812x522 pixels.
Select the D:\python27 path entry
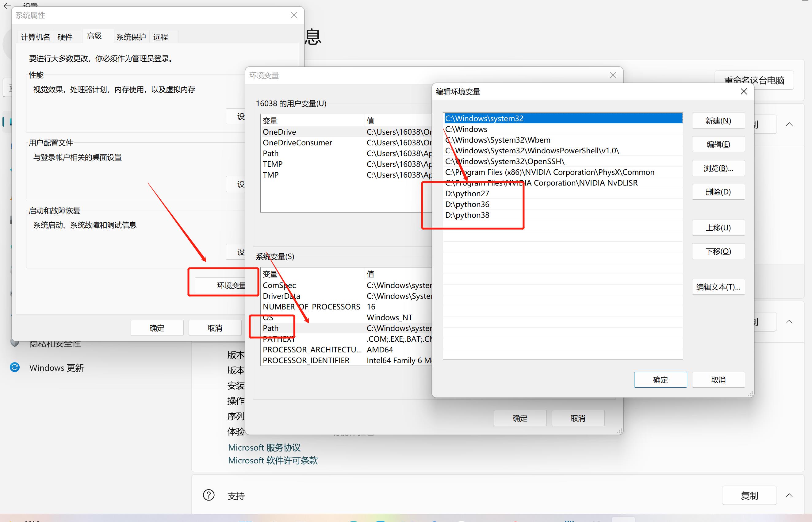tap(467, 194)
